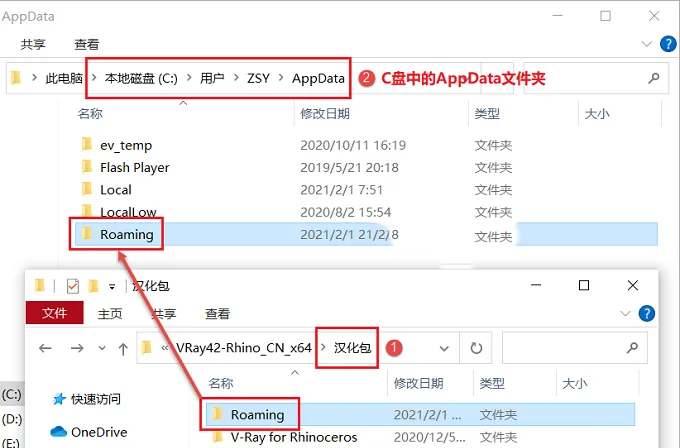Screen dimensions: 680x448
Task: Expand chevron after 用户 breadcrumb
Action: click(236, 78)
